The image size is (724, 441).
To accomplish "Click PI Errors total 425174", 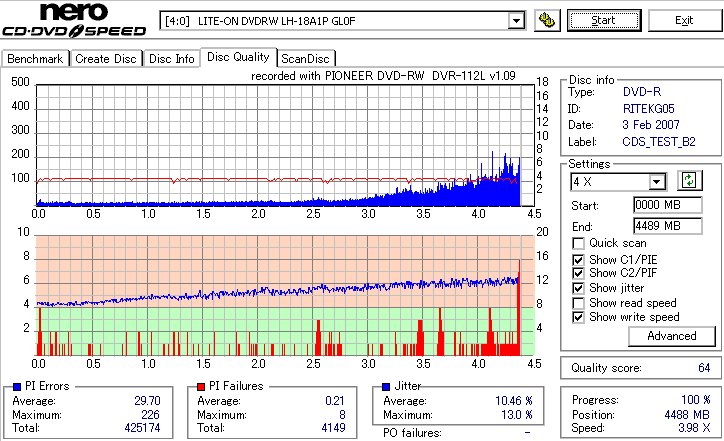I will (x=142, y=428).
